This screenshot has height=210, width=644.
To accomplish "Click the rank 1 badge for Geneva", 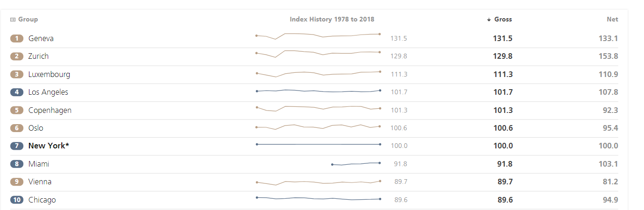I will pyautogui.click(x=17, y=38).
